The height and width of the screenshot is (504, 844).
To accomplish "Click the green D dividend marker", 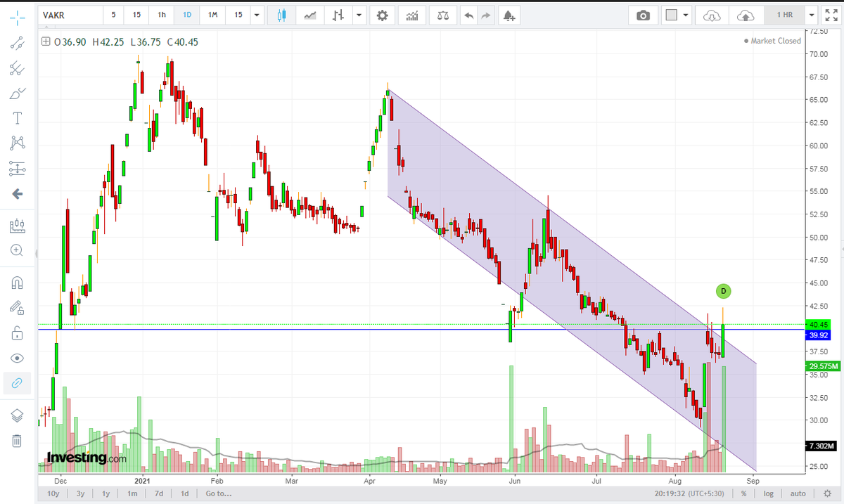I will (723, 290).
